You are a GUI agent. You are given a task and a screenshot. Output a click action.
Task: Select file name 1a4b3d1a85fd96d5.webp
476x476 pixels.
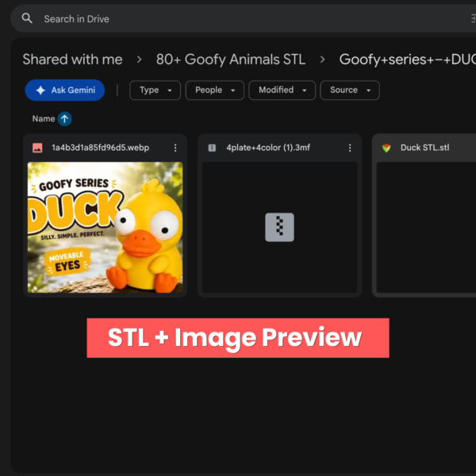[x=101, y=148]
